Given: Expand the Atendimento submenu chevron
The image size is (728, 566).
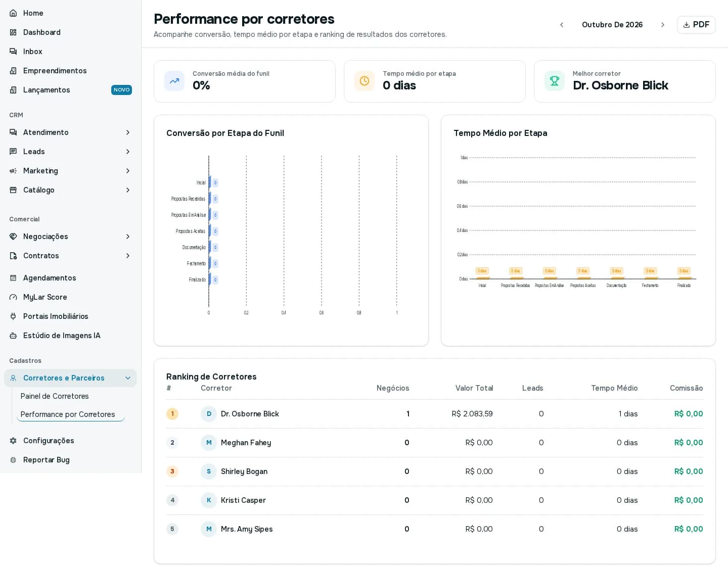Looking at the screenshot, I should click(128, 132).
